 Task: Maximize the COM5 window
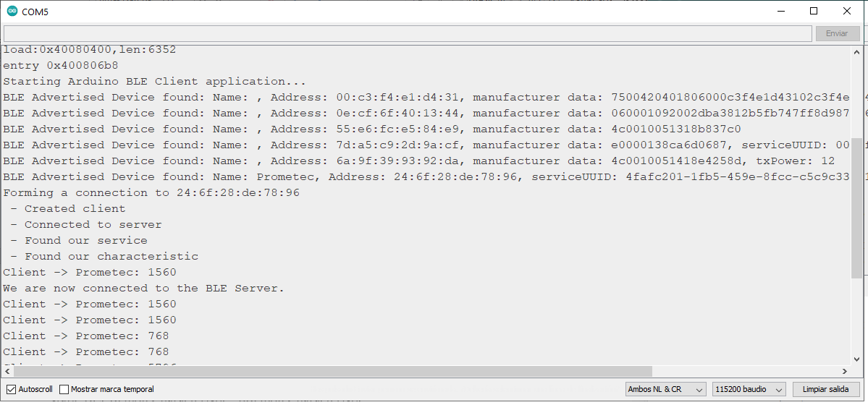814,12
